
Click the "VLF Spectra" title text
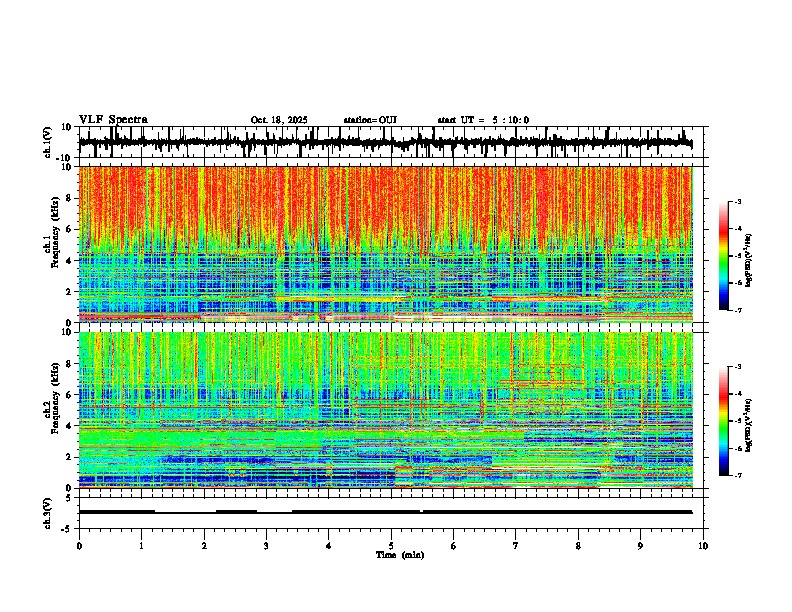[113, 120]
